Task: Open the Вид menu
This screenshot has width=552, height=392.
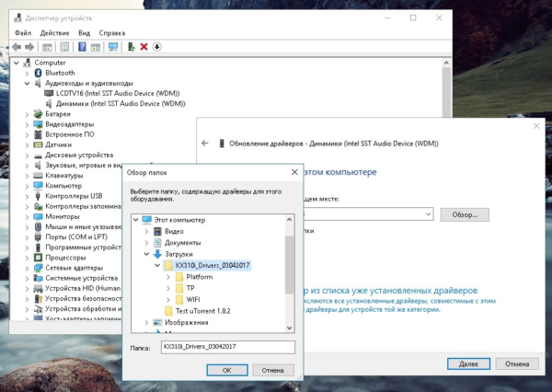Action: [84, 32]
